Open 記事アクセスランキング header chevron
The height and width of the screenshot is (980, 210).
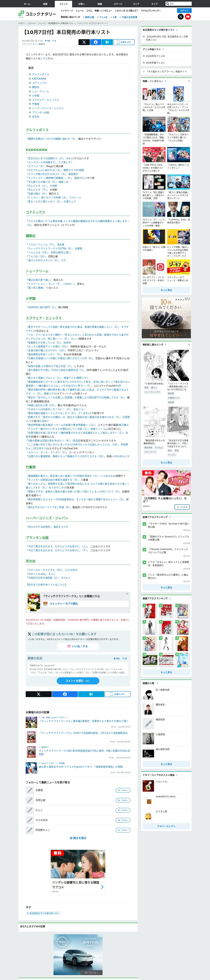170,517
